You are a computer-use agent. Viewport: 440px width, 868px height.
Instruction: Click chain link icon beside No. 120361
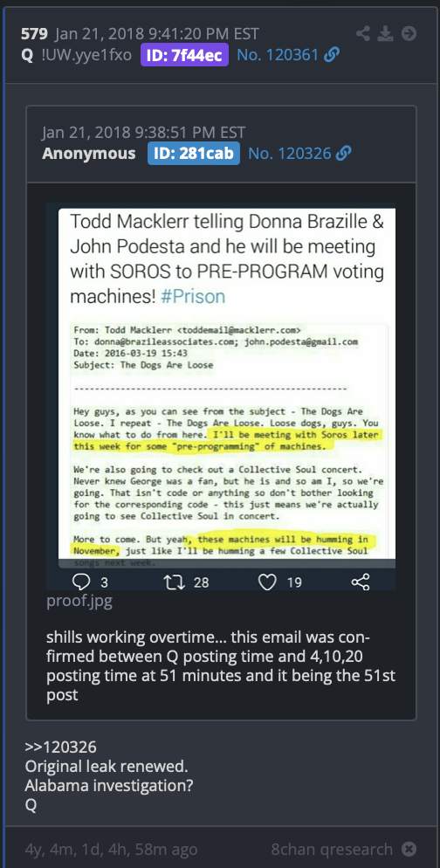[x=332, y=55]
